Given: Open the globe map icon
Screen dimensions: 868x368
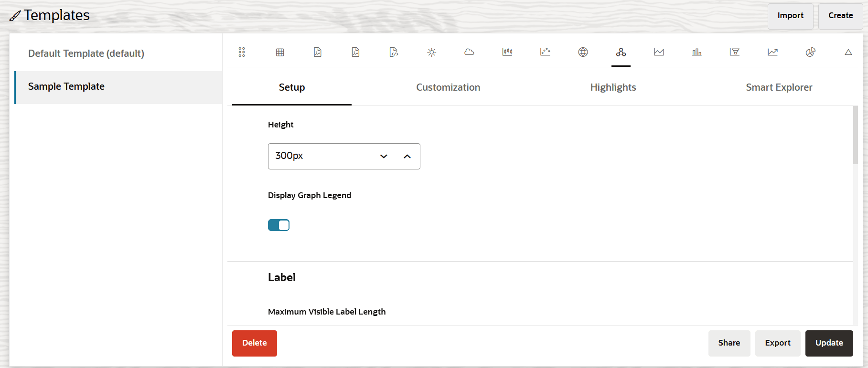Looking at the screenshot, I should (583, 52).
